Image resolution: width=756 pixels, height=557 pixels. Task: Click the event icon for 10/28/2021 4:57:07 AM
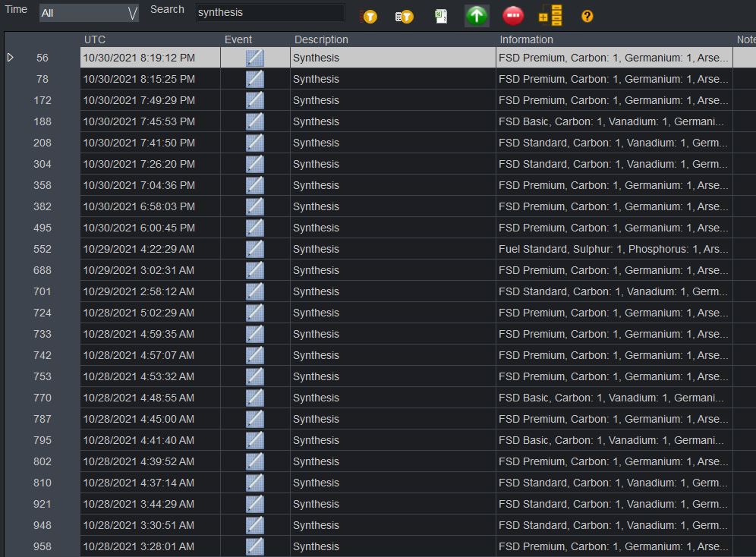click(254, 355)
